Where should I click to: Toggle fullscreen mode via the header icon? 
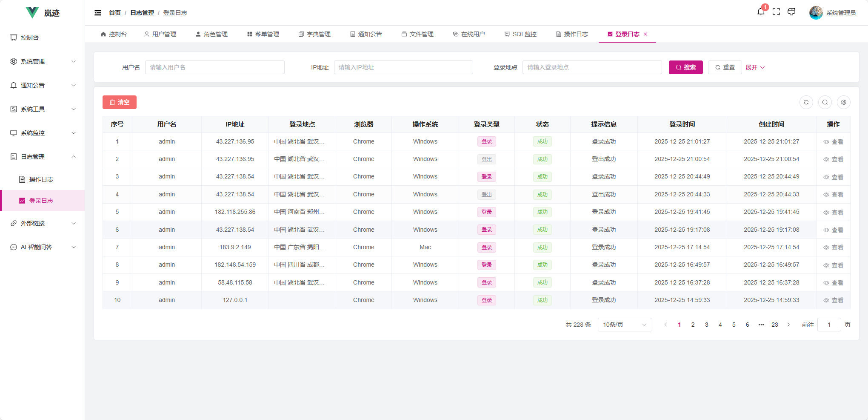coord(776,12)
